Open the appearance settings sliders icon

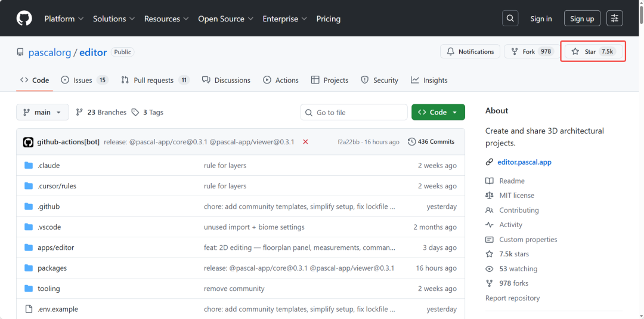click(x=614, y=18)
